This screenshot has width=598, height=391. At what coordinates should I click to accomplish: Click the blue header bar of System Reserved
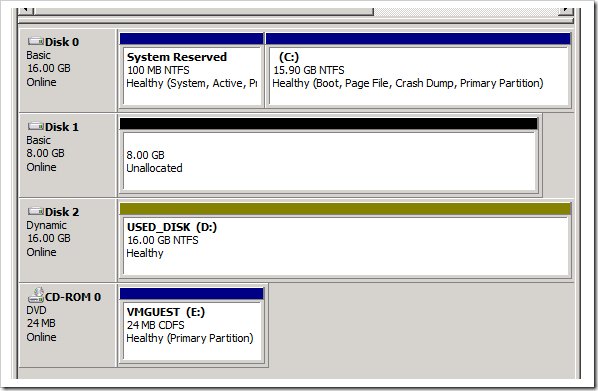coord(191,39)
